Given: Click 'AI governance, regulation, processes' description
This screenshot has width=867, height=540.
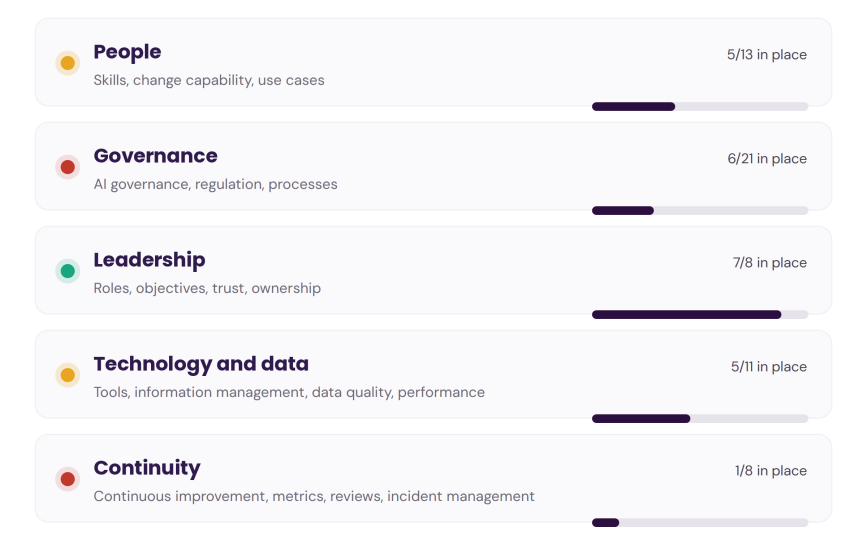Looking at the screenshot, I should [216, 185].
